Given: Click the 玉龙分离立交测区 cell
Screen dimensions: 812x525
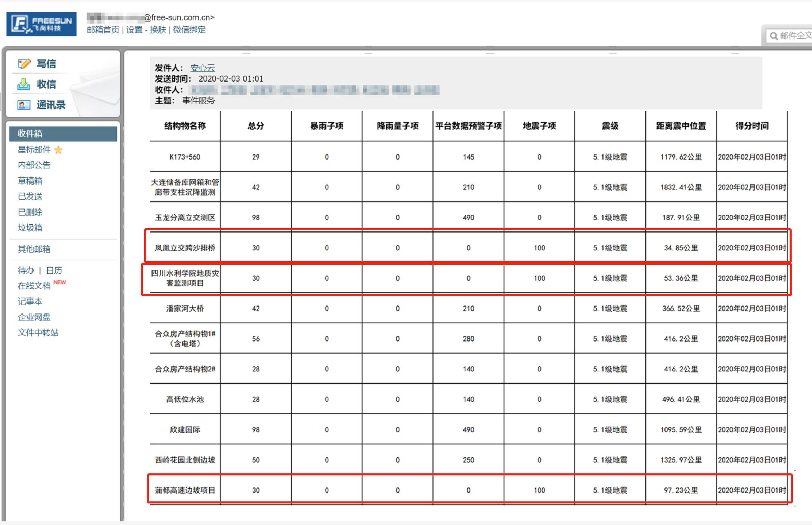Looking at the screenshot, I should coord(185,218).
